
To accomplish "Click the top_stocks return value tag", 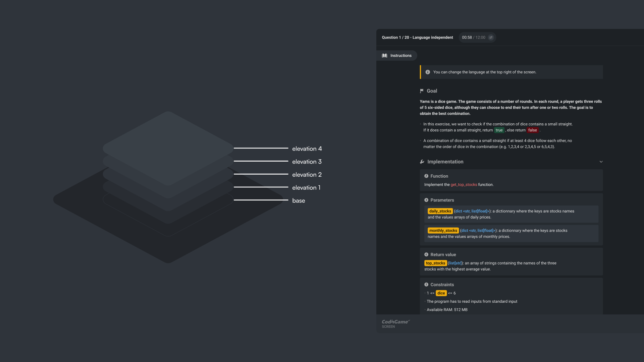I will coord(435,263).
